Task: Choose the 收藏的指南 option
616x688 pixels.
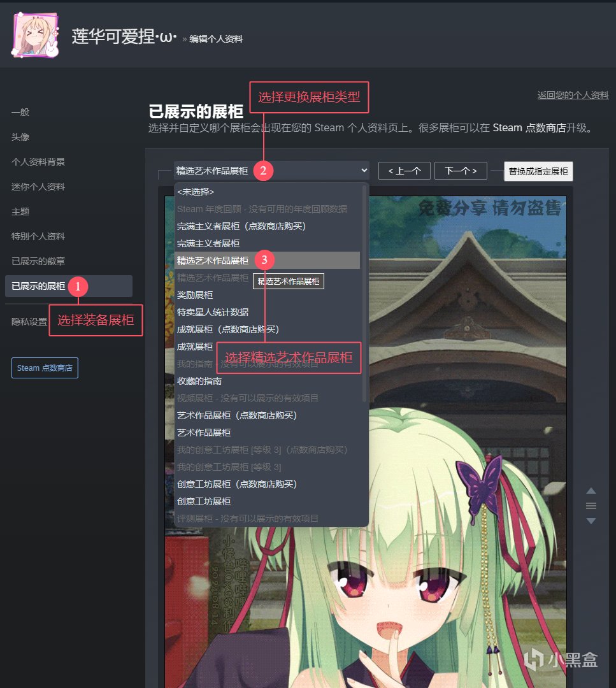Action: tap(267, 381)
